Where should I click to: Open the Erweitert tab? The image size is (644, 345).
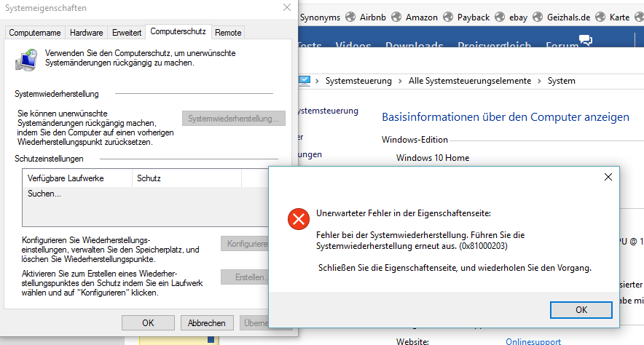point(127,33)
